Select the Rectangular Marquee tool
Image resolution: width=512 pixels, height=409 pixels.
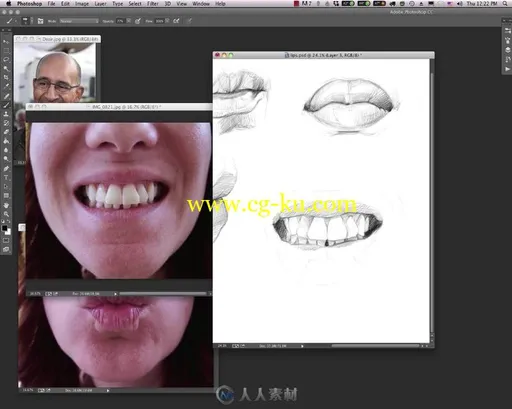click(6, 51)
